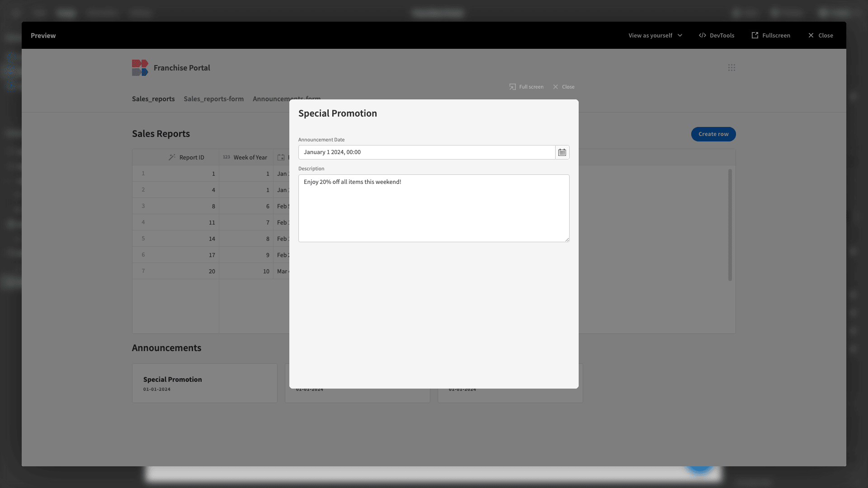Click into the Description text area
This screenshot has height=488, width=868.
434,208
